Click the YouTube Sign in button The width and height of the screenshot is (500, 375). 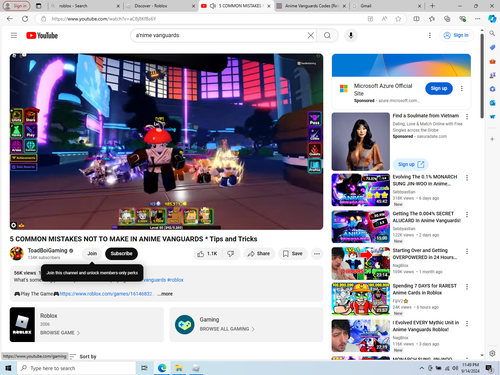coord(456,35)
